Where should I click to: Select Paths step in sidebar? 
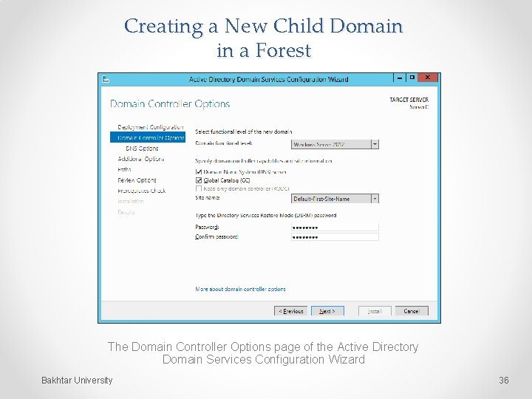click(x=124, y=169)
